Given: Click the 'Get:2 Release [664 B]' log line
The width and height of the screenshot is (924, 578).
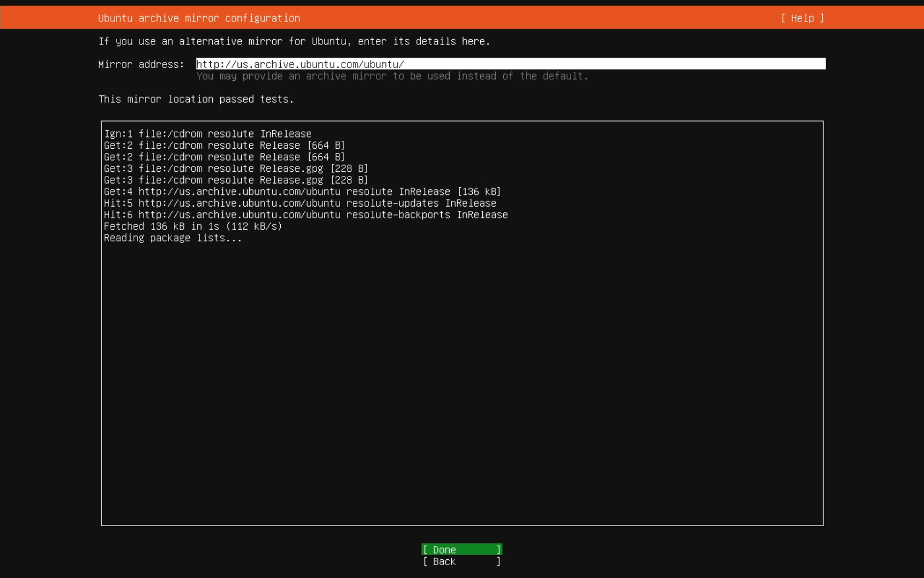Looking at the screenshot, I should pos(224,145).
